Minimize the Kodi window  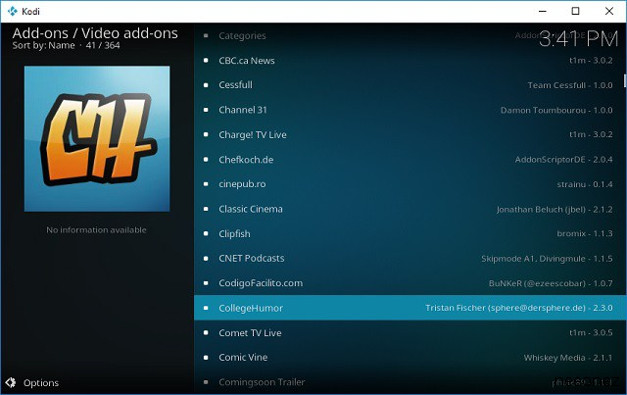(x=542, y=11)
